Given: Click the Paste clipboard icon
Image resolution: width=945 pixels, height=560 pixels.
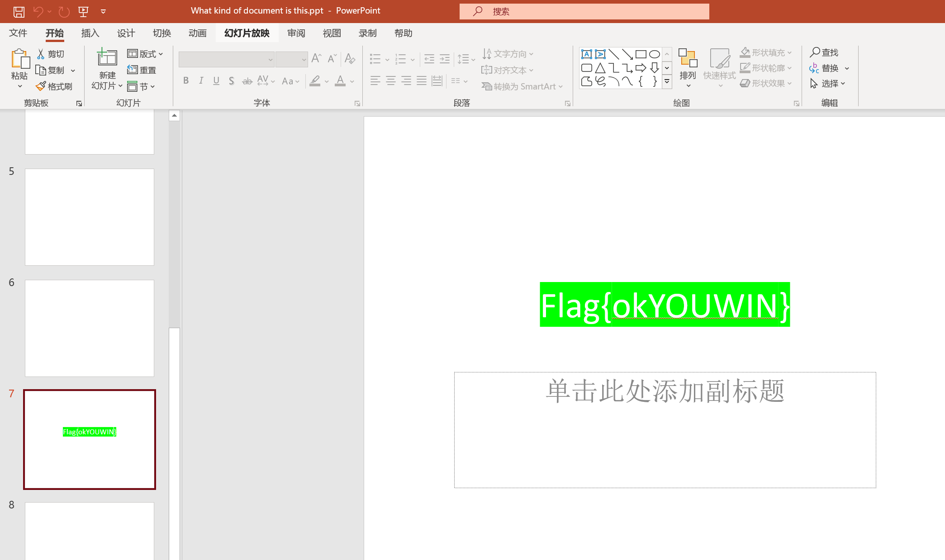Looking at the screenshot, I should point(19,59).
